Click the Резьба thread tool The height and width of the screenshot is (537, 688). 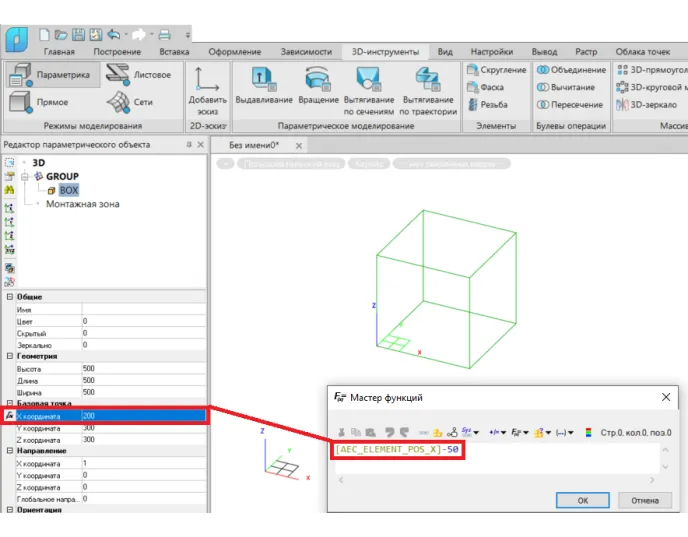point(487,105)
